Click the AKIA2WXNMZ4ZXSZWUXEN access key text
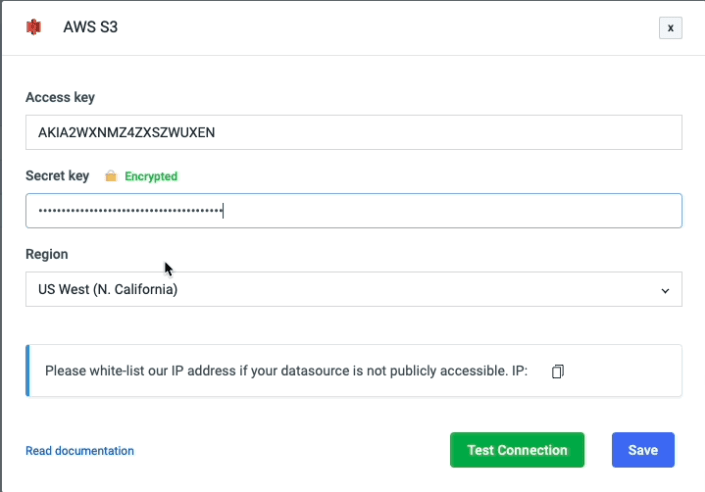Image resolution: width=705 pixels, height=492 pixels. point(126,132)
